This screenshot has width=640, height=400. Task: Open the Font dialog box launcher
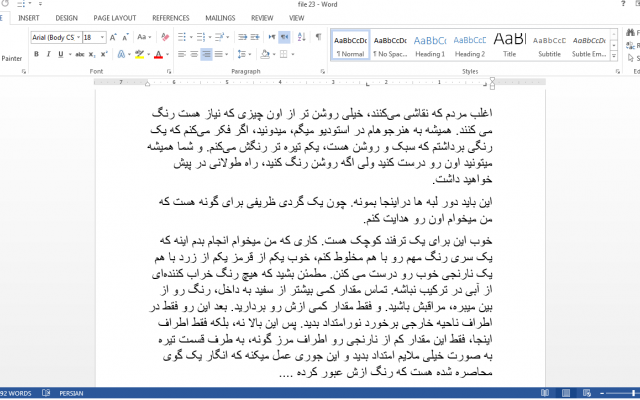point(169,71)
